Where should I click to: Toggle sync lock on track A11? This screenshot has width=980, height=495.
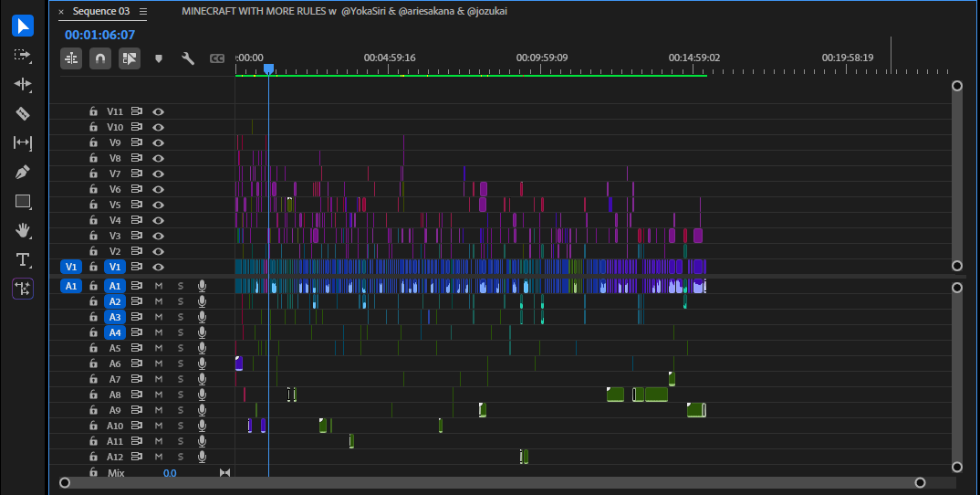pyautogui.click(x=136, y=441)
